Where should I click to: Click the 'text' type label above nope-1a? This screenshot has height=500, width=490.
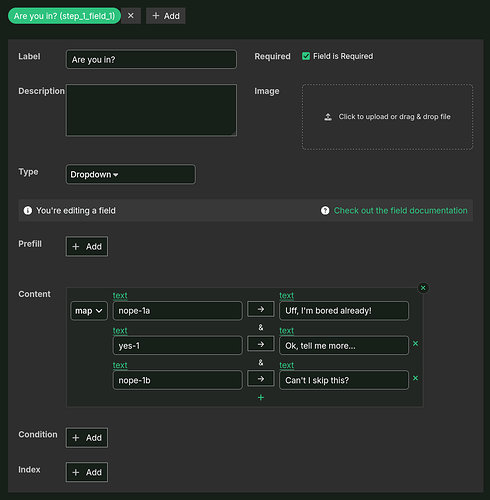coord(120,295)
